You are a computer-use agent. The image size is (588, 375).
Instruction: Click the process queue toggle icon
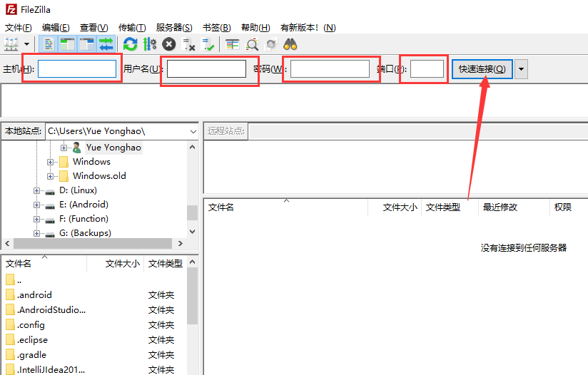point(150,45)
